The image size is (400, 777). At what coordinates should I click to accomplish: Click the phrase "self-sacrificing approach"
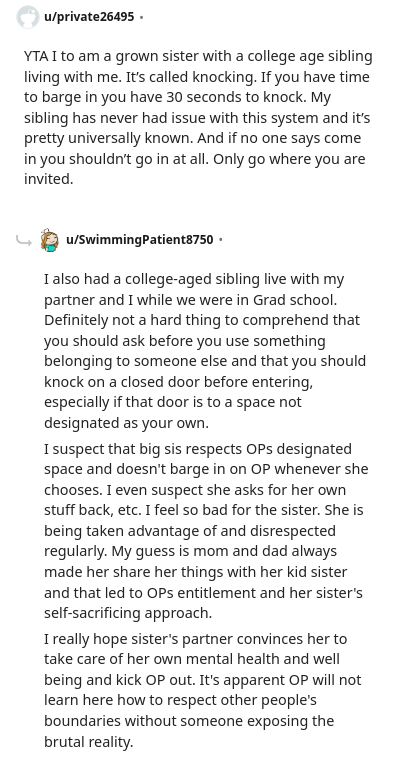point(128,613)
